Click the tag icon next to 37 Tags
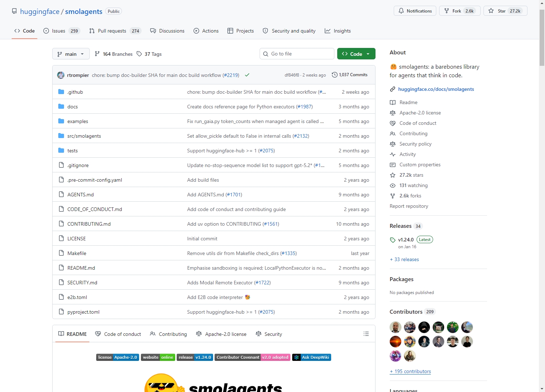The width and height of the screenshot is (545, 392). tap(139, 54)
